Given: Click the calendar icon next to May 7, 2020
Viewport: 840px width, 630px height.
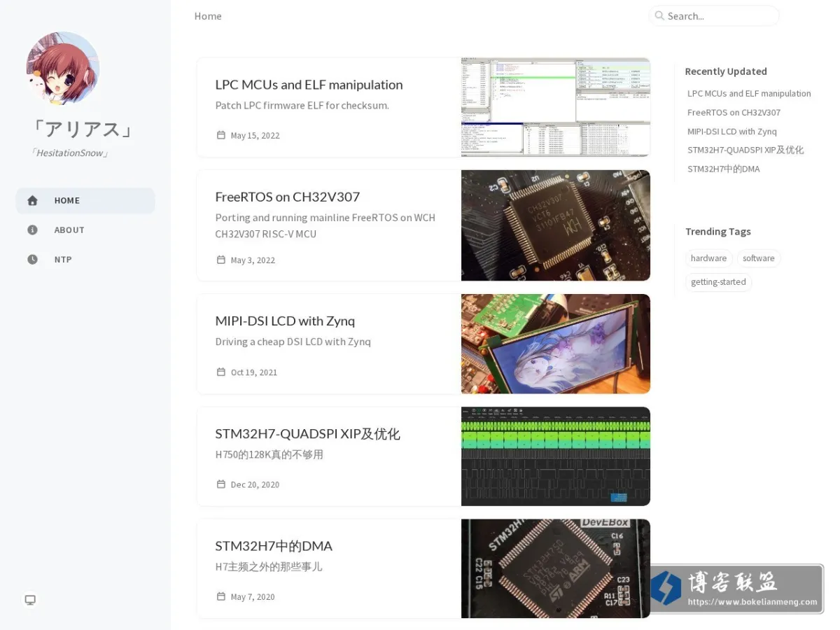Looking at the screenshot, I should pyautogui.click(x=221, y=596).
